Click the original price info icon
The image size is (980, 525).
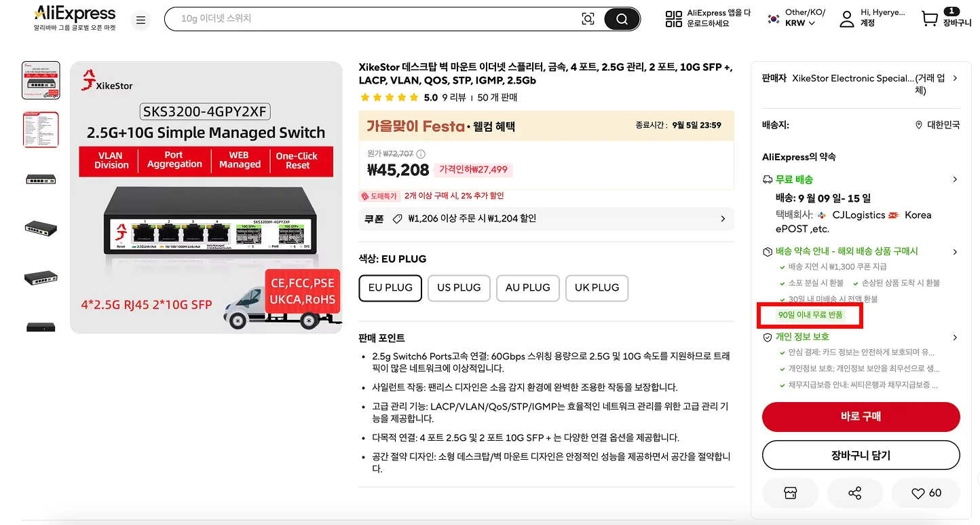coord(421,154)
